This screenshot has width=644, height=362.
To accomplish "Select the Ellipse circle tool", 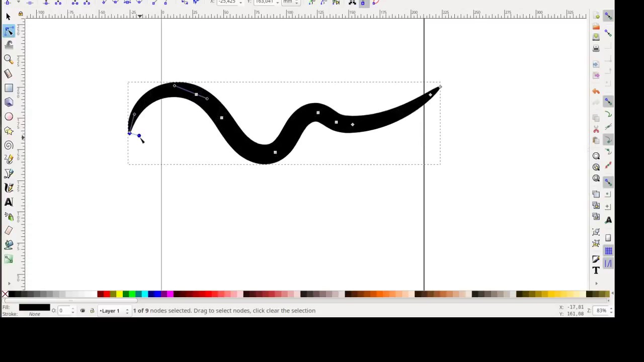I will (x=9, y=117).
